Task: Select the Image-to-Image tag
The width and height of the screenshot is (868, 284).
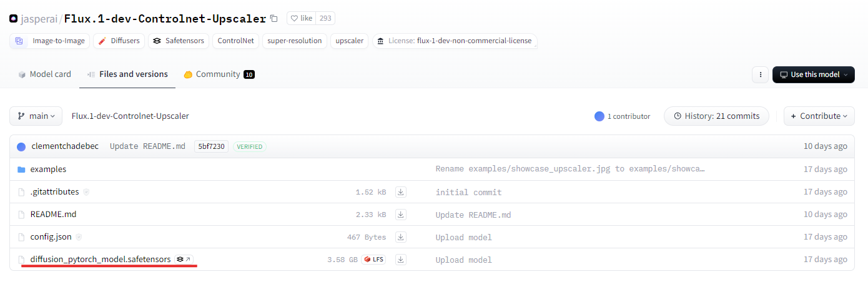Action: tap(50, 41)
